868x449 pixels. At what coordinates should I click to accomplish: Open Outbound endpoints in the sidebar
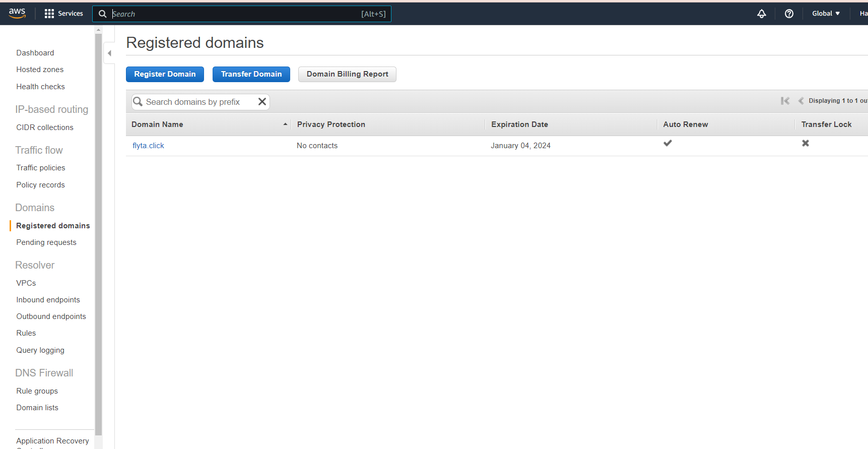tap(51, 316)
